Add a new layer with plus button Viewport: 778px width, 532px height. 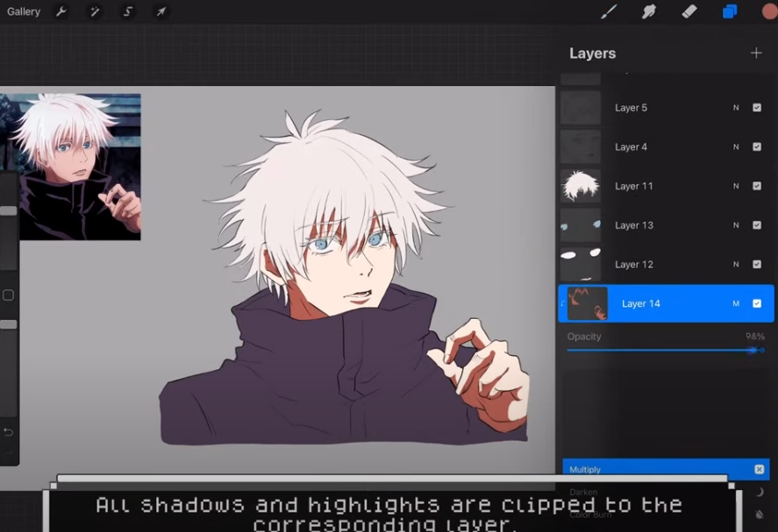pos(756,53)
